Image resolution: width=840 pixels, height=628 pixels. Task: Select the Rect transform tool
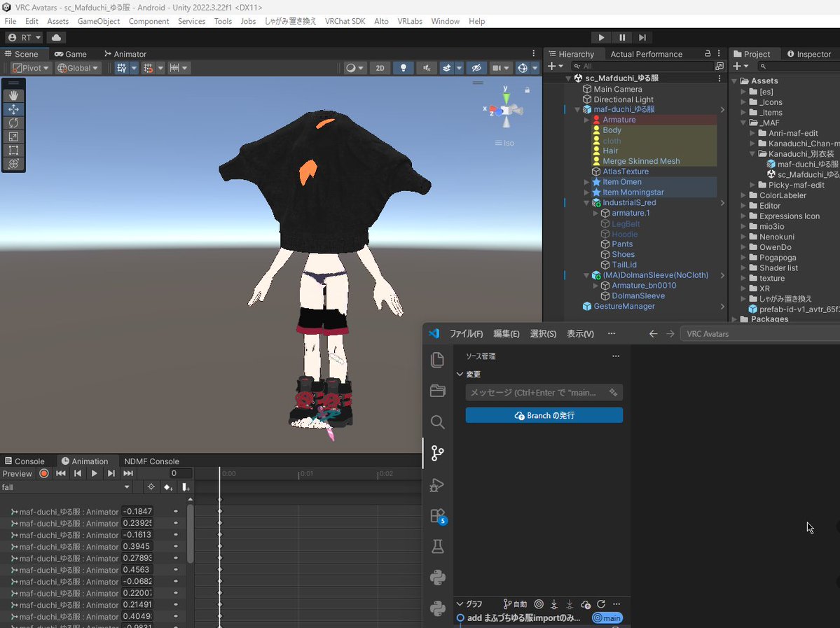tap(13, 151)
